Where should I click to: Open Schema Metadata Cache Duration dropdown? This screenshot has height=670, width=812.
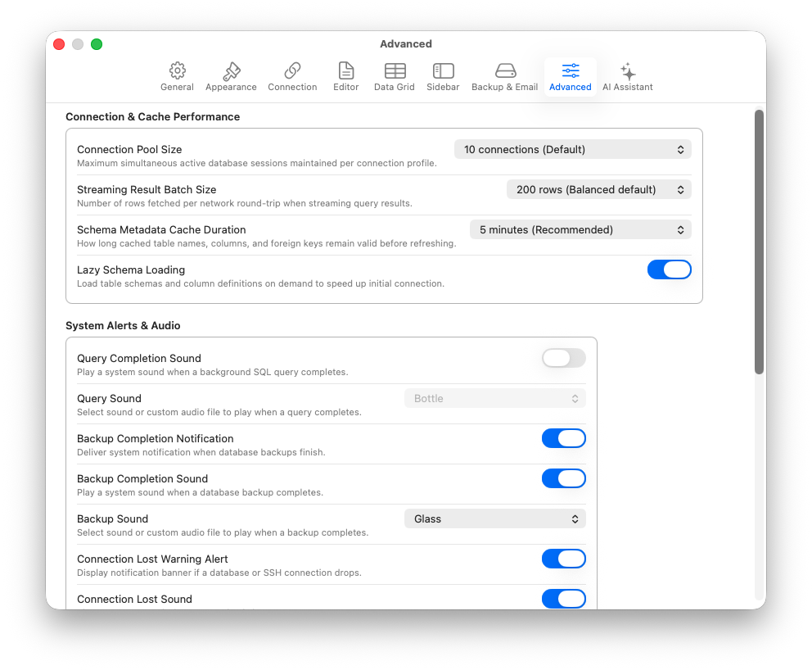(580, 229)
